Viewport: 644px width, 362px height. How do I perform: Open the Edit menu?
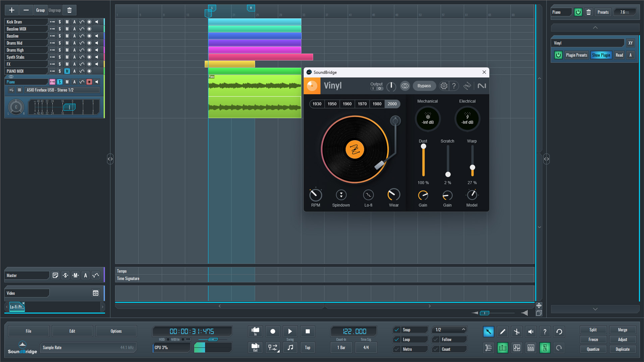(72, 331)
